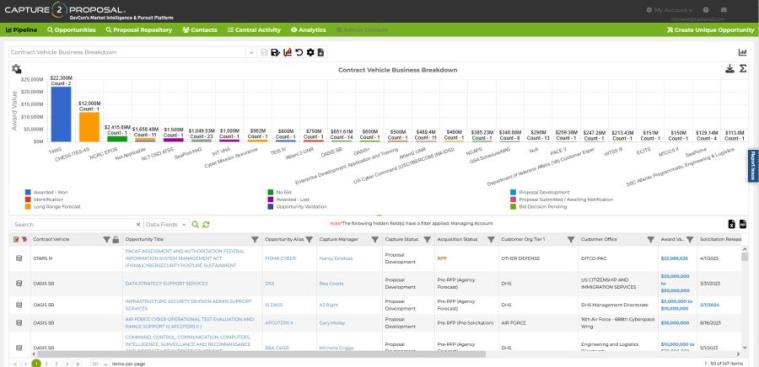Viewport: 759px width, 367px height.
Task: Open report settings gear icon in toolbar
Action: pyautogui.click(x=310, y=52)
